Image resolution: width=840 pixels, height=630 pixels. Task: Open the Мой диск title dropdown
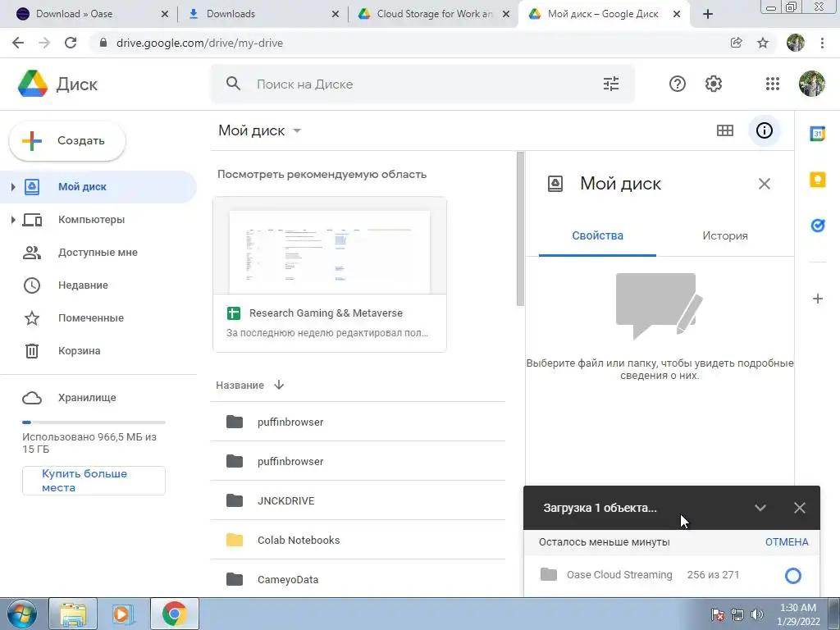click(x=260, y=130)
